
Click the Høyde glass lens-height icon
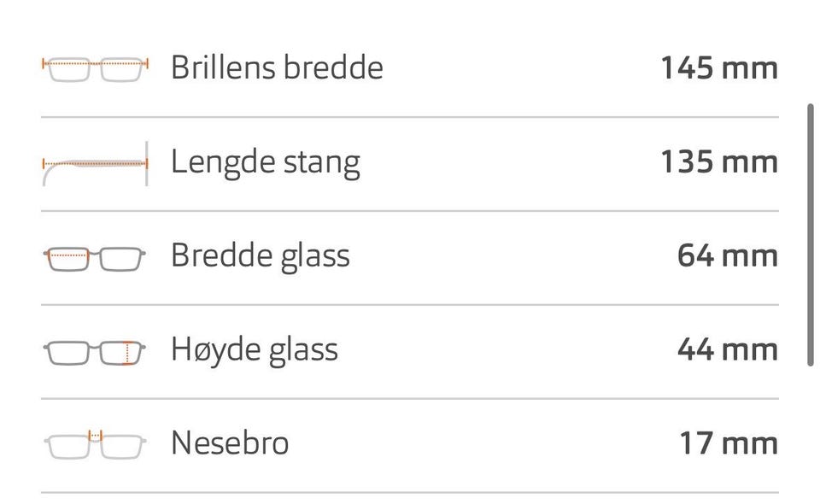(95, 353)
